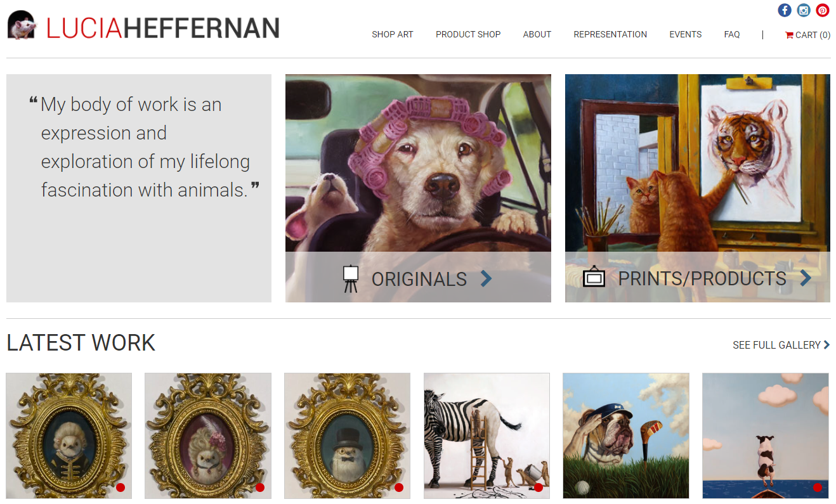836x504 pixels.
Task: Click the chevron arrow next to Prints/Products
Action: [806, 278]
